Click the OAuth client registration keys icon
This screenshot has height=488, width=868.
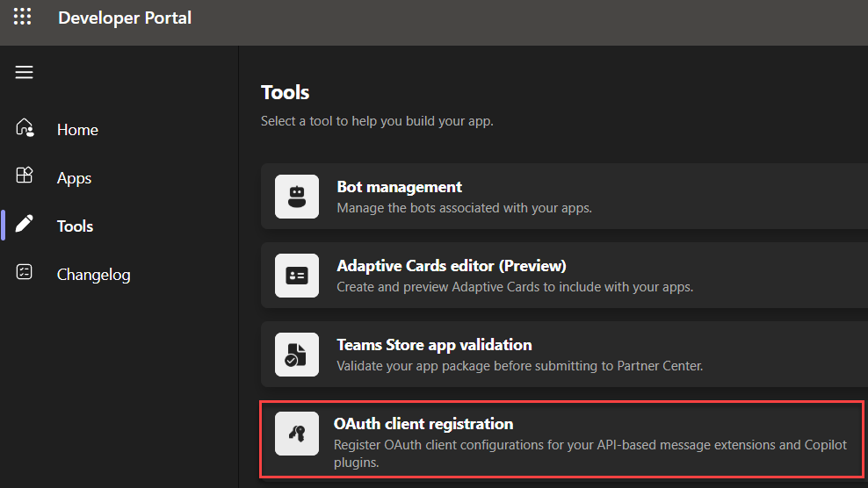pos(297,434)
